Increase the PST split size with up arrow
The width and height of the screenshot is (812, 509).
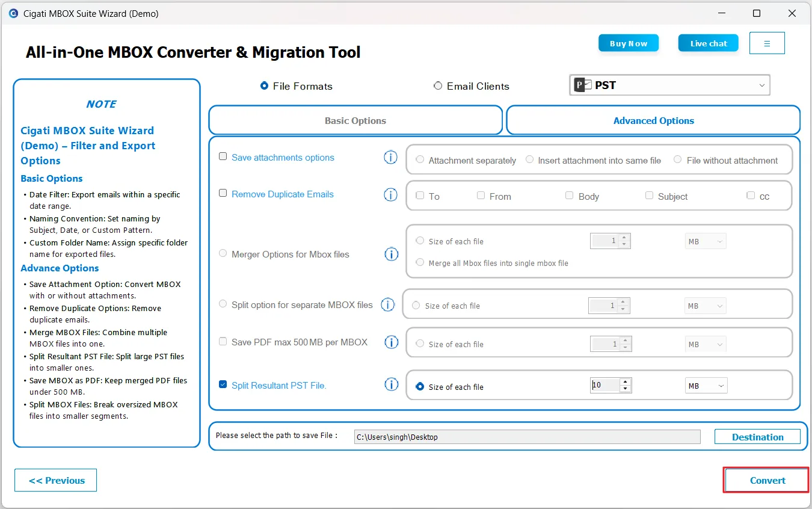[626, 382]
